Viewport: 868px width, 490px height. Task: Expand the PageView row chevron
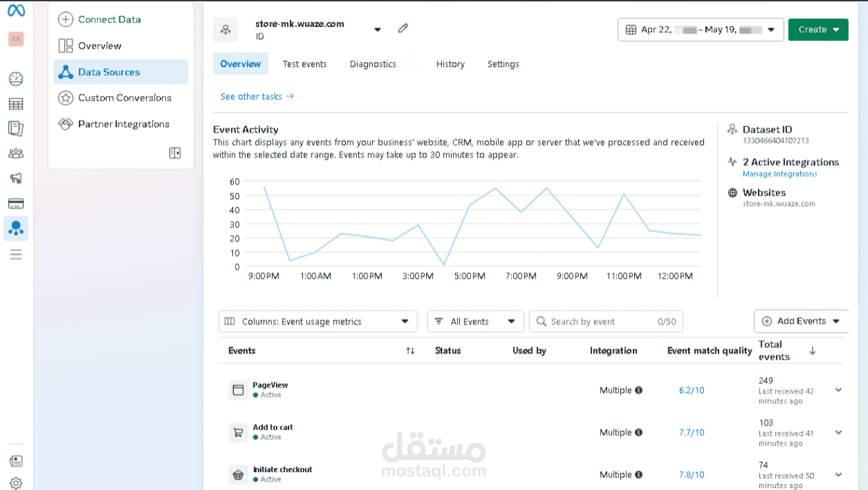[838, 390]
